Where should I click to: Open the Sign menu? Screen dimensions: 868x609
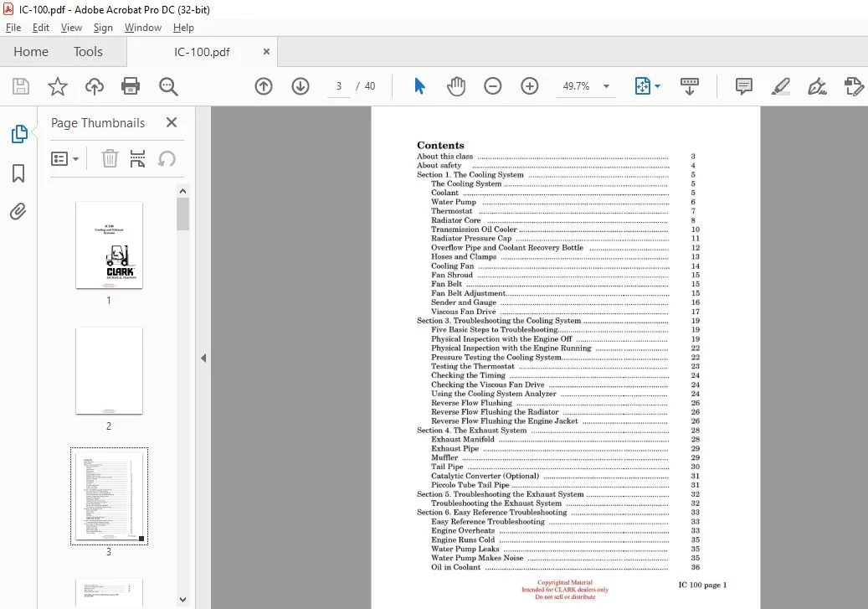coord(103,28)
